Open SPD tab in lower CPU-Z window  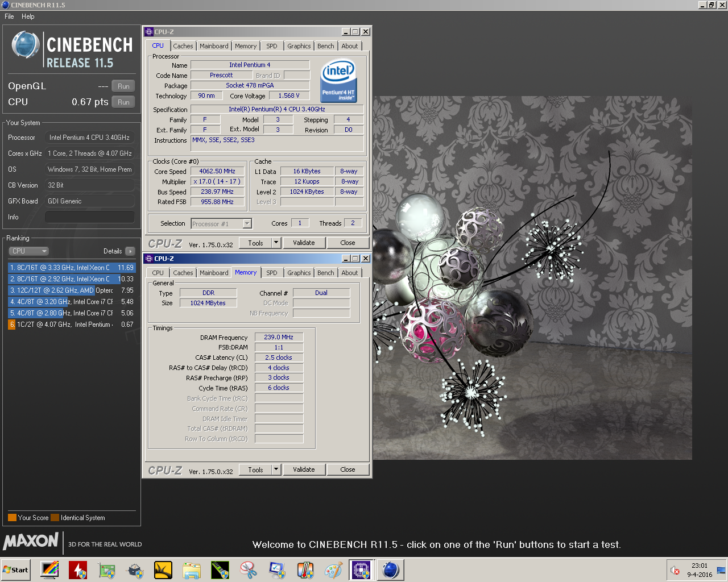[x=272, y=273]
